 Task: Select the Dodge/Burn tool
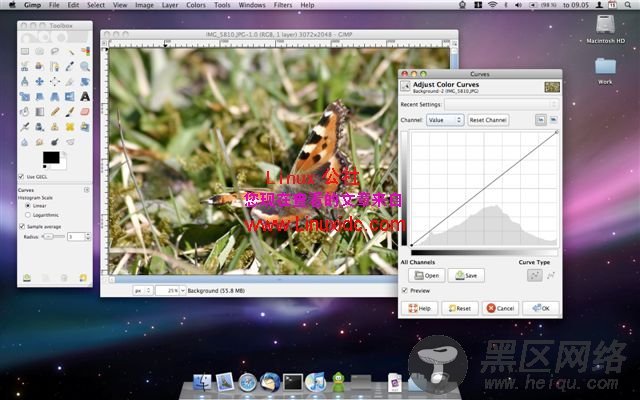point(55,142)
